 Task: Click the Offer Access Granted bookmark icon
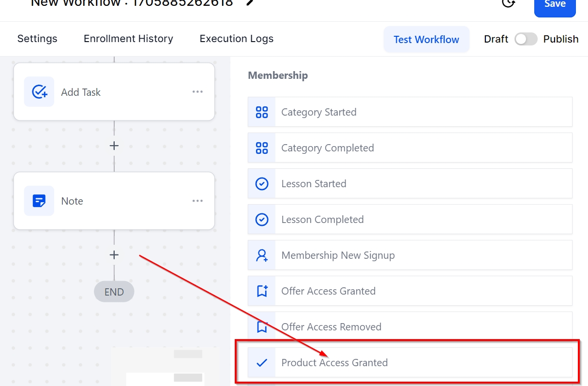(x=262, y=291)
